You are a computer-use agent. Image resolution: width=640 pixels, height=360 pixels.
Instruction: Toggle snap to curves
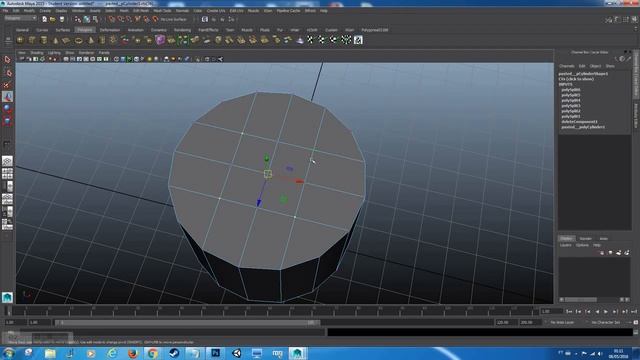121,19
